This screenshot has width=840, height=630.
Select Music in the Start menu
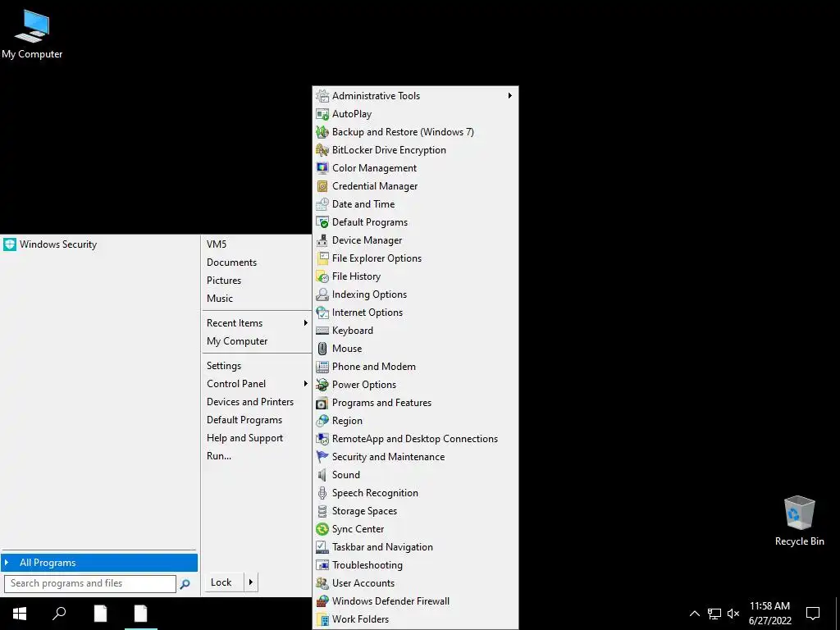click(x=220, y=299)
